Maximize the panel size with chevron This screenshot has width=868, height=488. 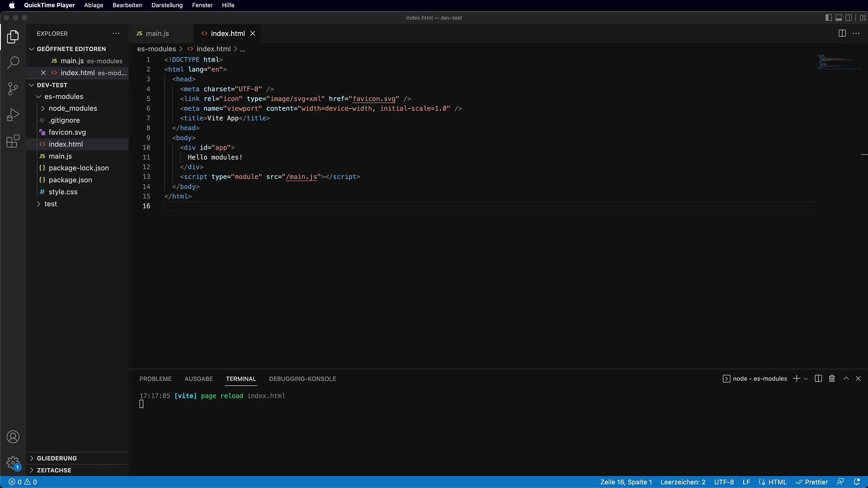846,379
